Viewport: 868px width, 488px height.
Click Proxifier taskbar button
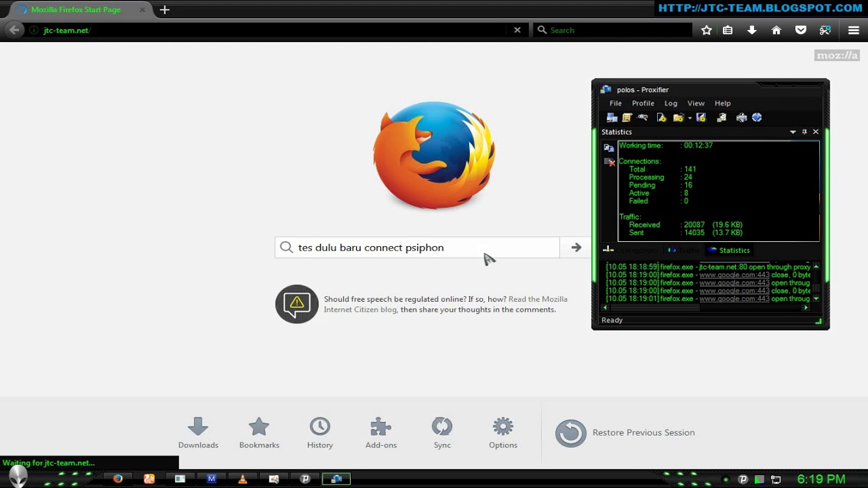coord(336,479)
